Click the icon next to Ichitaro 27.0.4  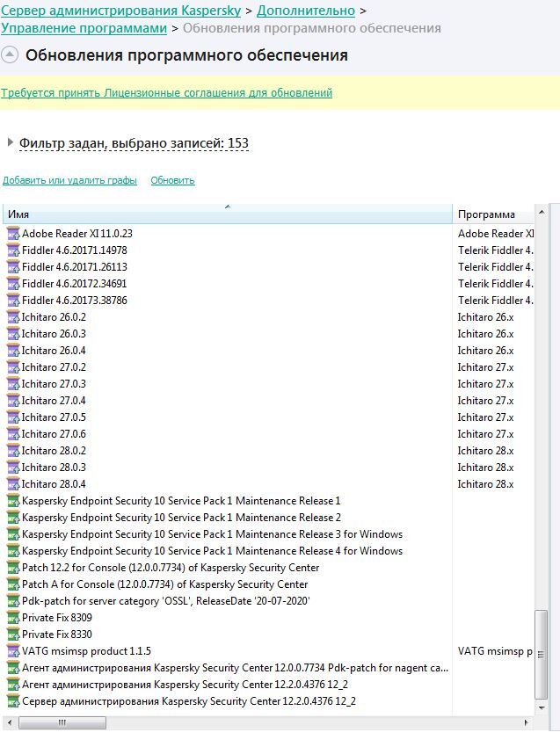point(13,400)
